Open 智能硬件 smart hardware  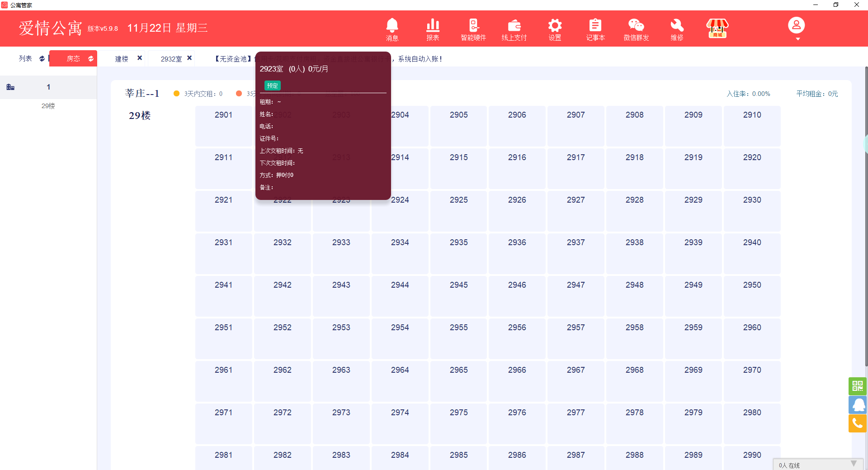473,29
